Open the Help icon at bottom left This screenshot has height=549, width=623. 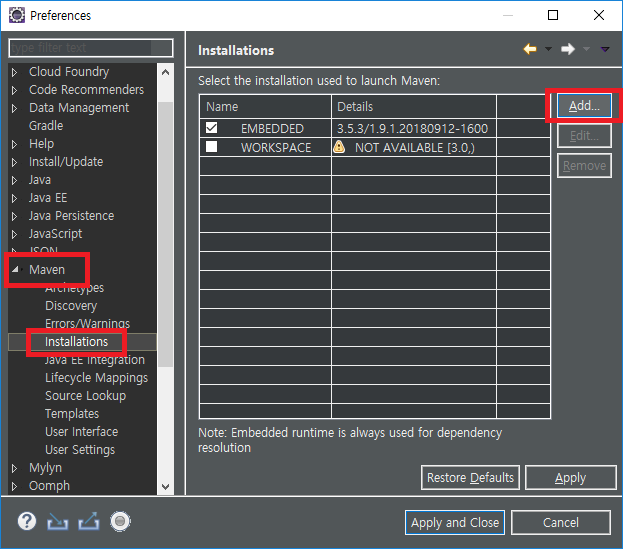[27, 522]
